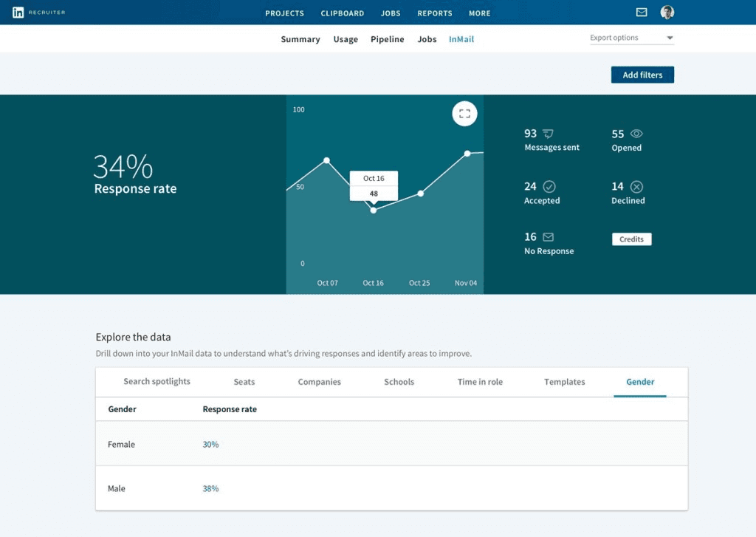Click the Oct 16 tooltip value 48

(x=374, y=194)
